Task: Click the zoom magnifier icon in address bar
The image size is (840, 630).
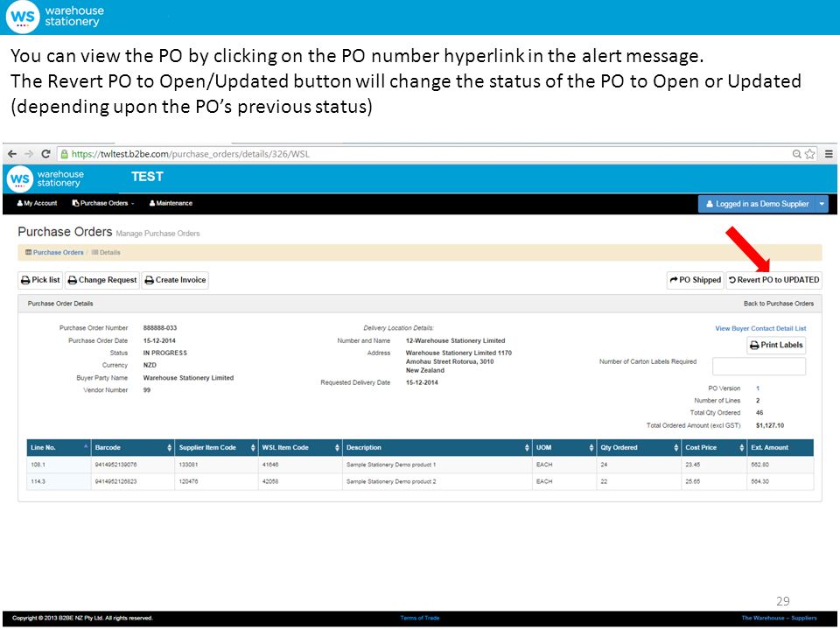Action: [x=796, y=154]
